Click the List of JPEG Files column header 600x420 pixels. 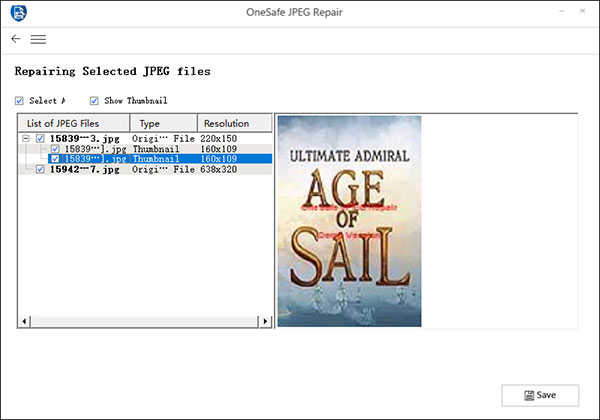[74, 123]
